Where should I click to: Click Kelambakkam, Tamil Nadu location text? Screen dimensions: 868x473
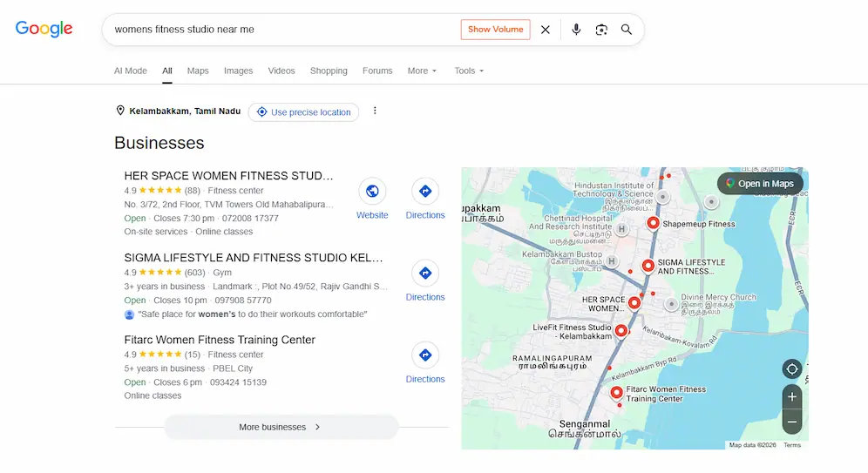click(x=185, y=111)
